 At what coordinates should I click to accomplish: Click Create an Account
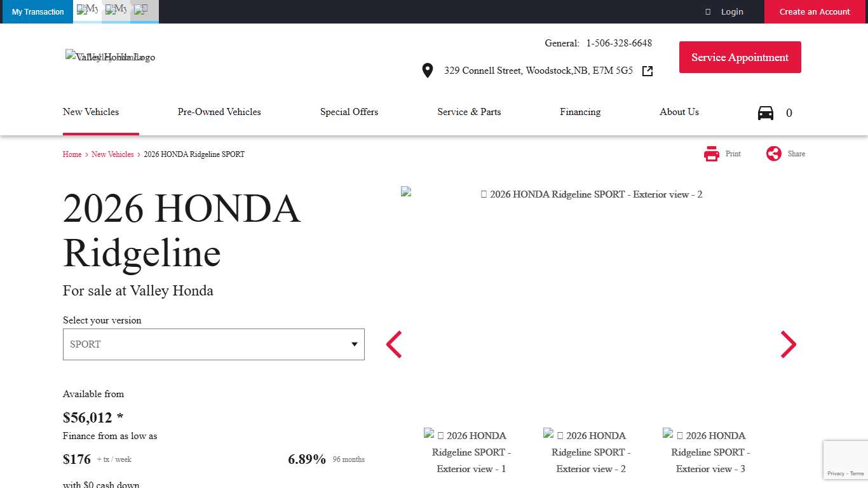815,11
